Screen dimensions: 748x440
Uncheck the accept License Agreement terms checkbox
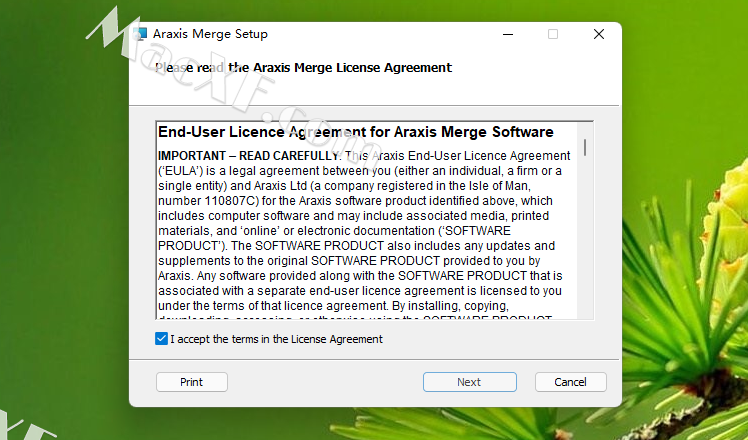coord(161,339)
